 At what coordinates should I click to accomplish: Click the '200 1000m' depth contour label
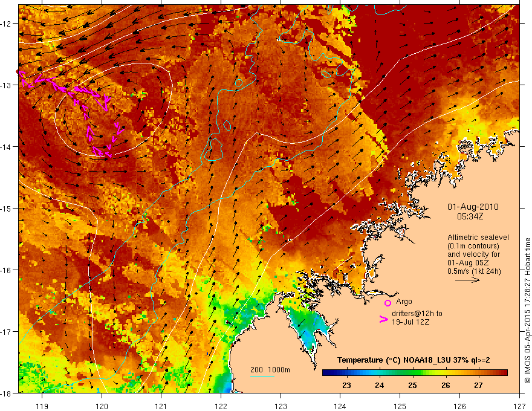click(x=270, y=370)
